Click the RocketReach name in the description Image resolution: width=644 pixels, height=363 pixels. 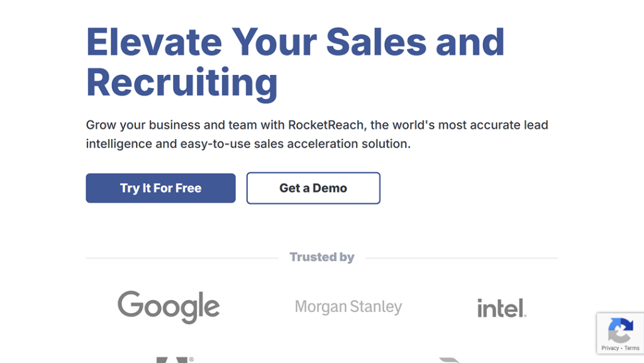[326, 125]
